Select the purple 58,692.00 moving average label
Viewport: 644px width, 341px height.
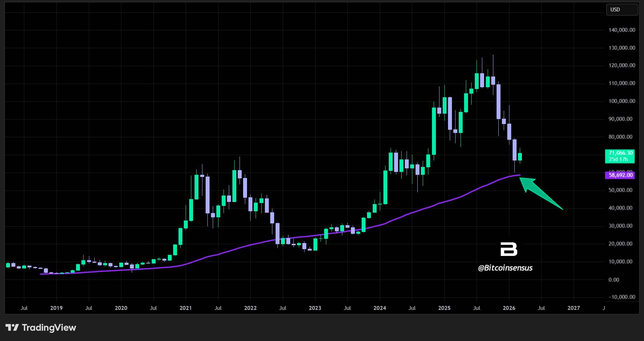click(620, 175)
